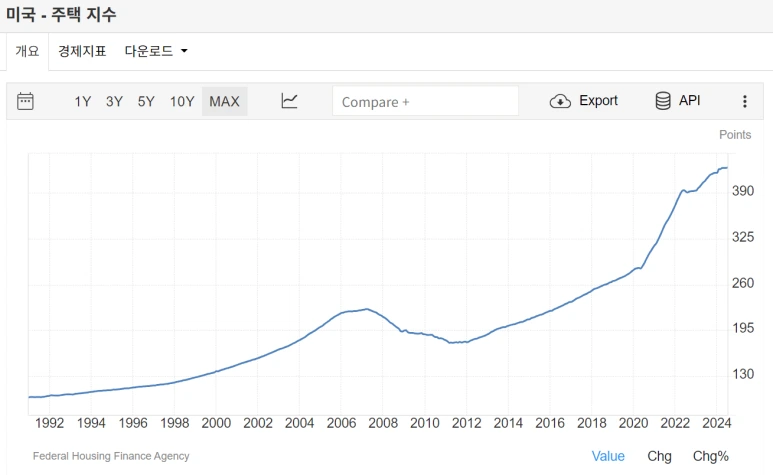Click the 195 y-axis value

pos(743,328)
